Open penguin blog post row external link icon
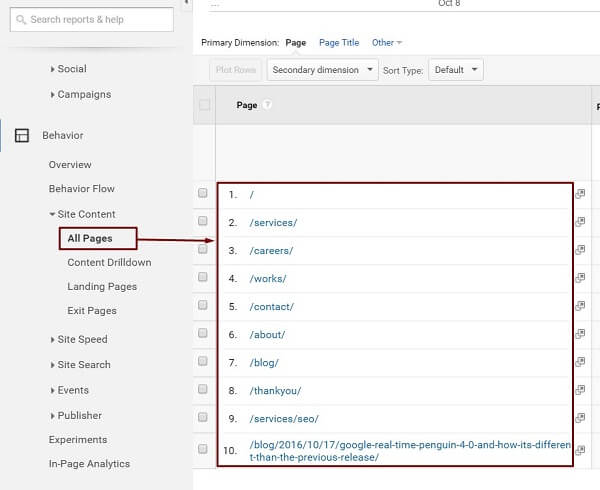Screen dimensions: 600x490 click(580, 450)
